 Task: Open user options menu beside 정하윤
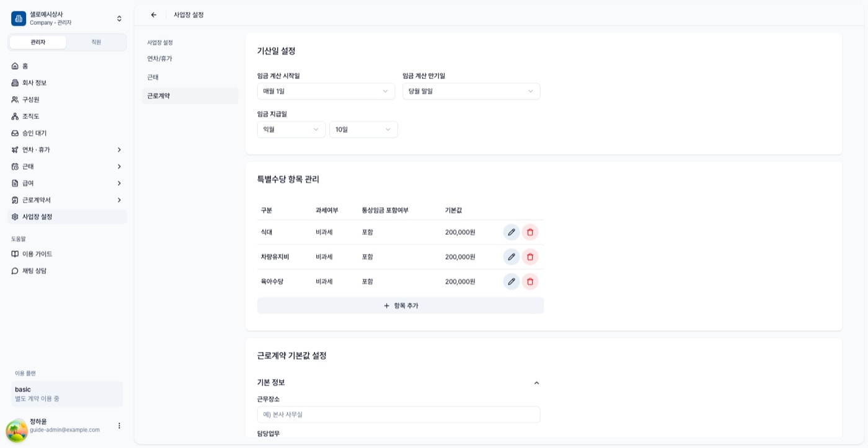point(119,426)
